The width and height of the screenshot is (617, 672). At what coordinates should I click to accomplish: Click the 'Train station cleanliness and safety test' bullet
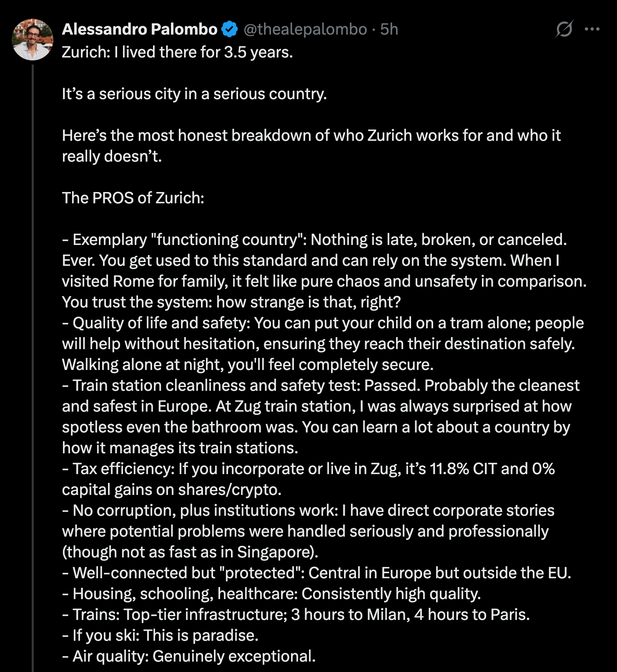(x=321, y=417)
